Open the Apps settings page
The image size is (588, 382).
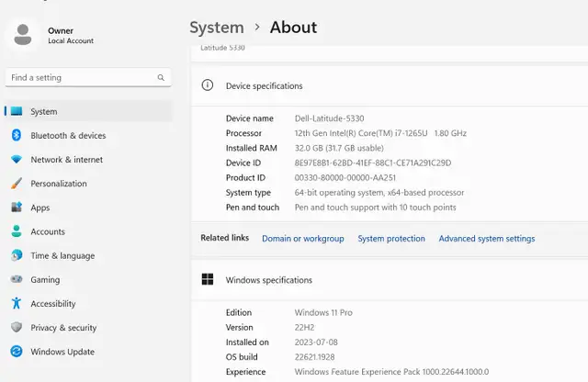pos(88,208)
